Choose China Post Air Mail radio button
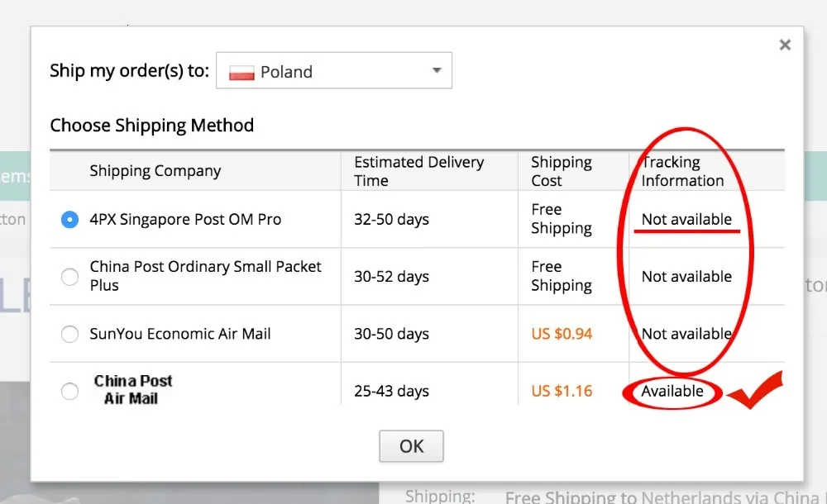The height and width of the screenshot is (504, 827). (x=69, y=391)
